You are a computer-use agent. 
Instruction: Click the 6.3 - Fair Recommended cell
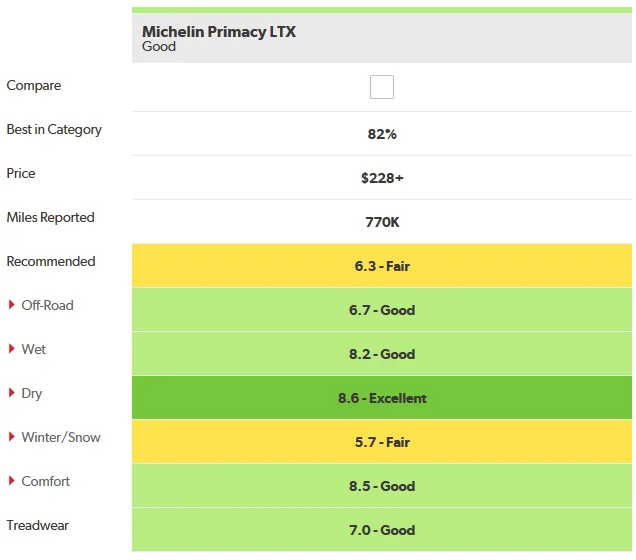tap(382, 266)
